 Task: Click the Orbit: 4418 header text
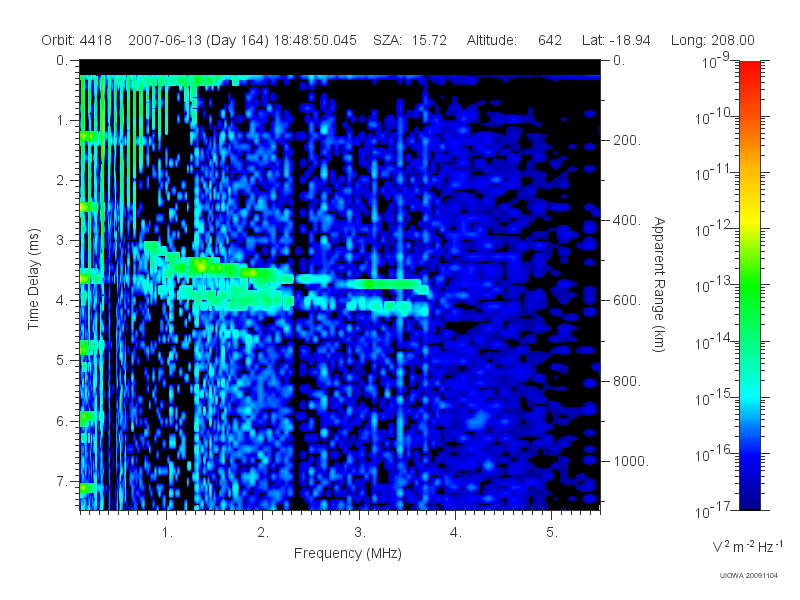[77, 40]
